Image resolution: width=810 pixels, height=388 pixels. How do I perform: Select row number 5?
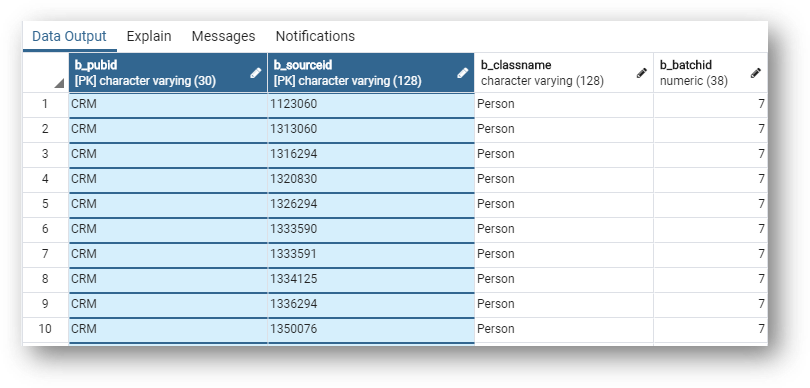(45, 204)
